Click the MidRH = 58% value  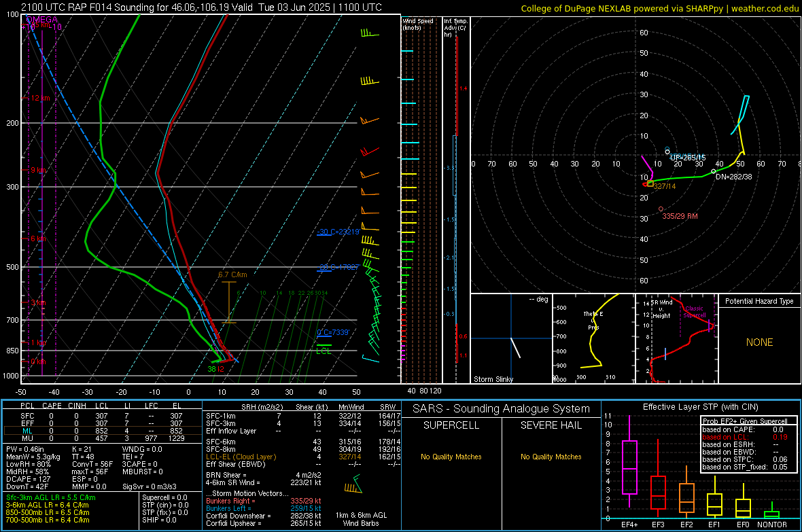click(28, 472)
